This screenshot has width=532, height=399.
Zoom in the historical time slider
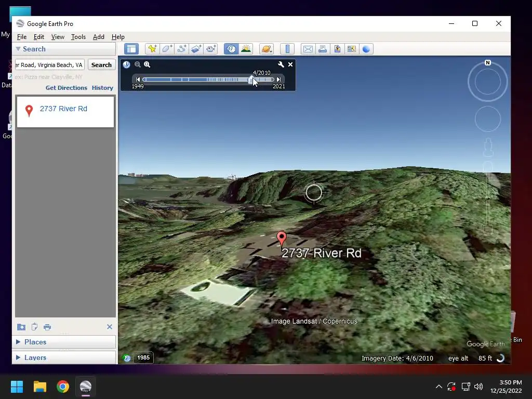[147, 64]
